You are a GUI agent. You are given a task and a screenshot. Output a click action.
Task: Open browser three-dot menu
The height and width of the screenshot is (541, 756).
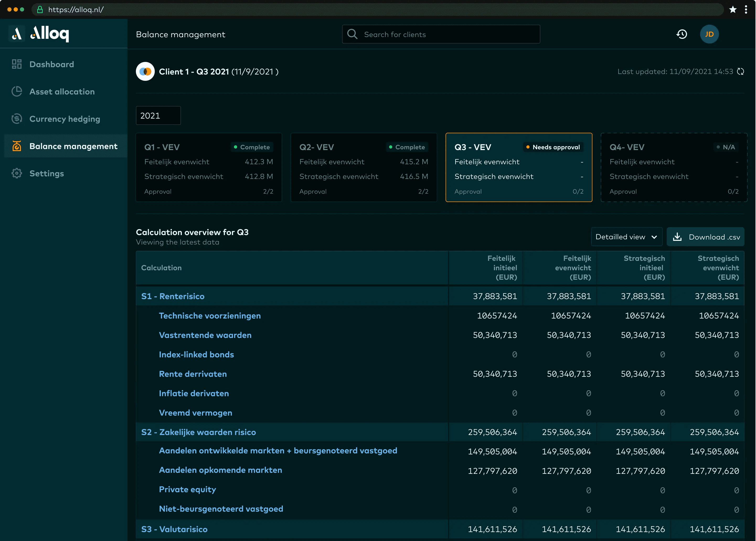coord(746,9)
